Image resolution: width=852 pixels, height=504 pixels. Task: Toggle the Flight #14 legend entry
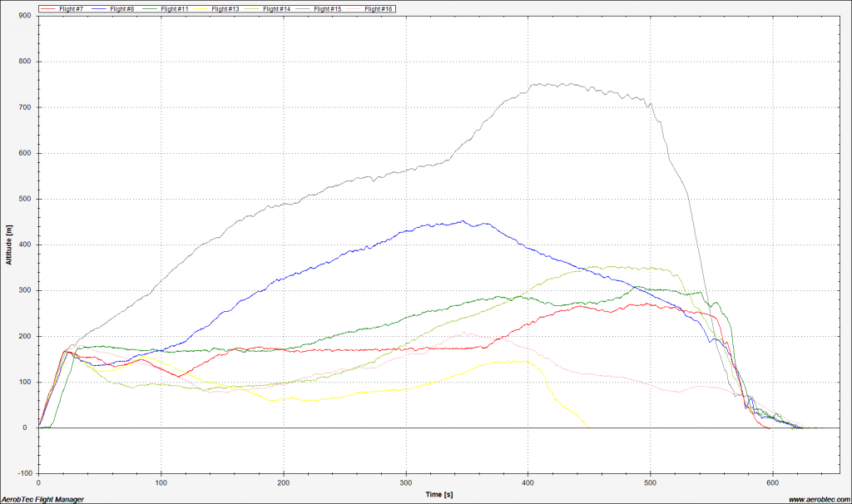pyautogui.click(x=275, y=8)
